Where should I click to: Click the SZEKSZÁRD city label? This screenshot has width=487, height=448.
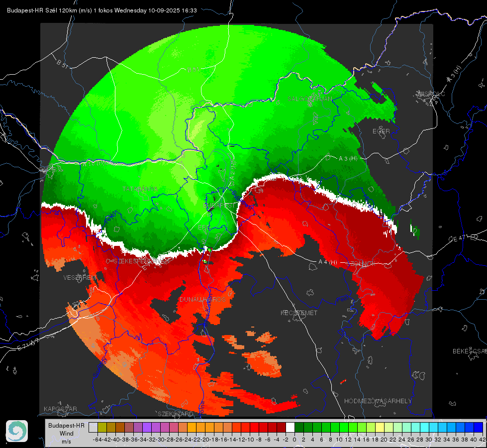point(176,414)
